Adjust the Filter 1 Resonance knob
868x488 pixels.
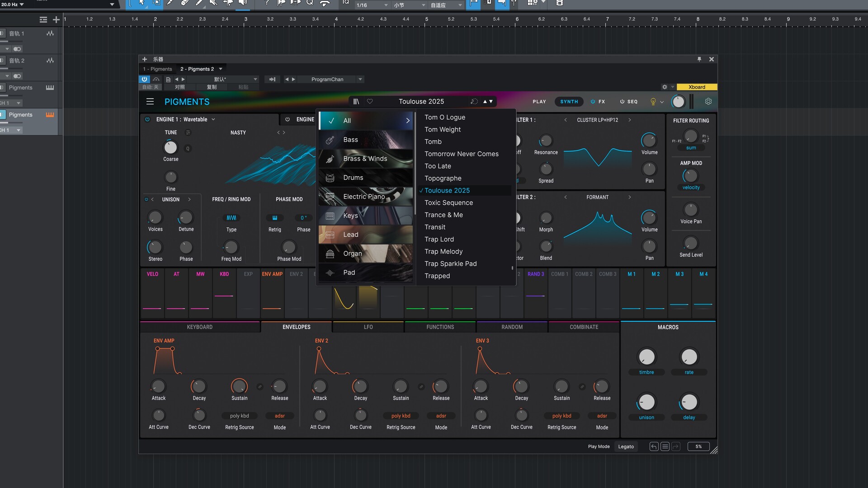click(546, 141)
